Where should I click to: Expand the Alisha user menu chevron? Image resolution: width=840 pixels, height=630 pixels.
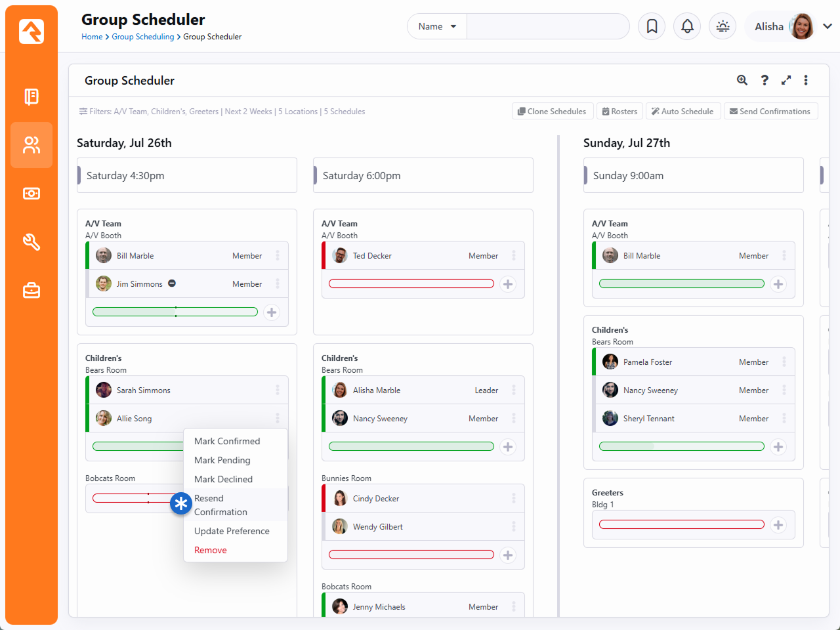click(828, 26)
